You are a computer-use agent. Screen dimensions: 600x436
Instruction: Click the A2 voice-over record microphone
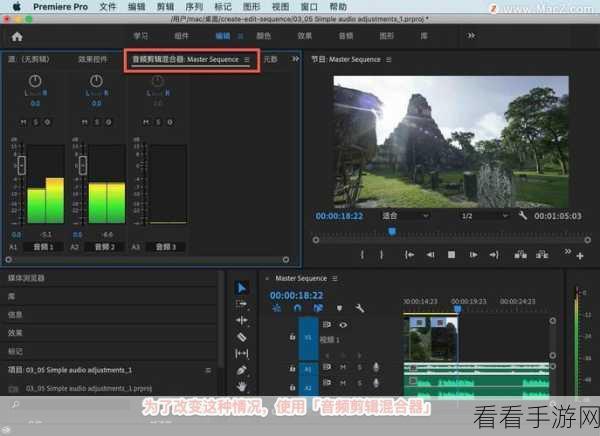point(376,383)
